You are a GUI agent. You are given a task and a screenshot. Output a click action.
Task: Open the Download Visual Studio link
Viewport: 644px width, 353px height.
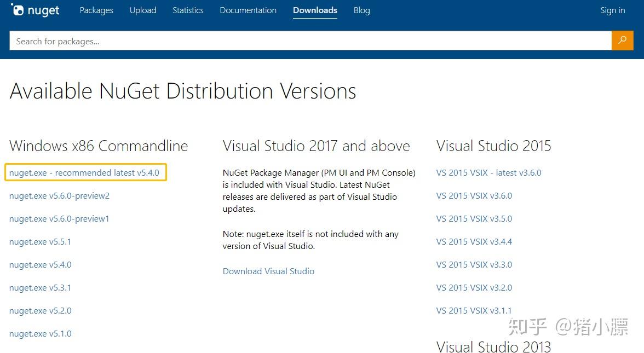point(268,271)
